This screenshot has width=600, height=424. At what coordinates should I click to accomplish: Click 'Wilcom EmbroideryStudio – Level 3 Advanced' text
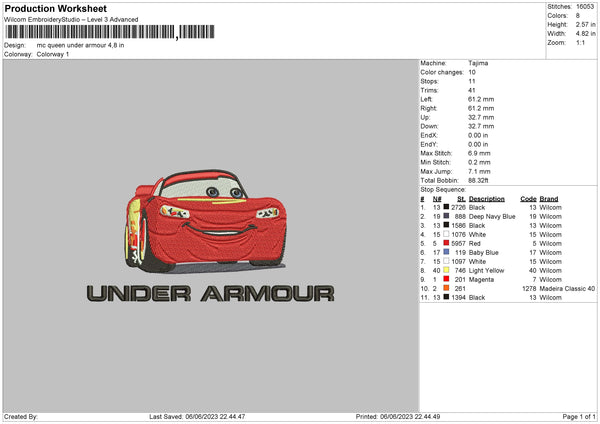tap(71, 20)
